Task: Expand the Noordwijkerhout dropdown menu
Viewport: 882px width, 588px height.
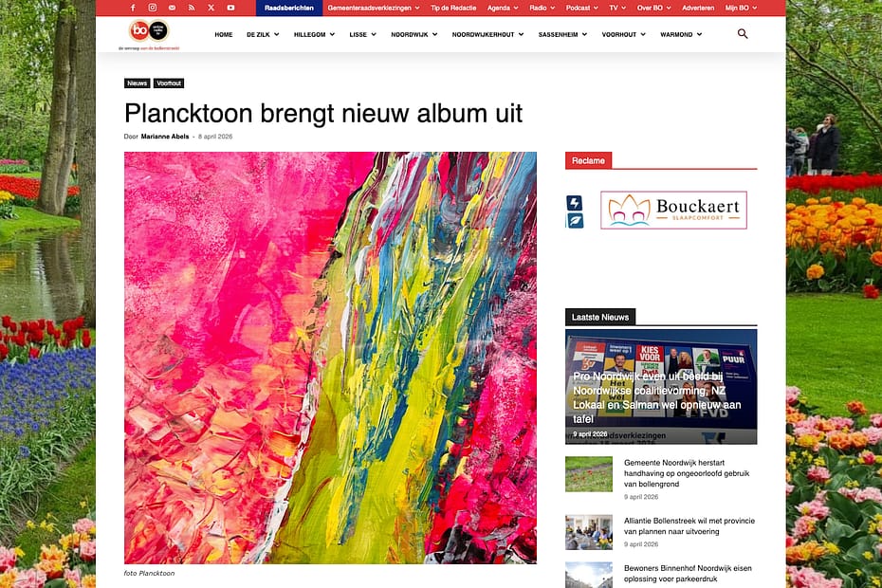Action: click(x=487, y=35)
